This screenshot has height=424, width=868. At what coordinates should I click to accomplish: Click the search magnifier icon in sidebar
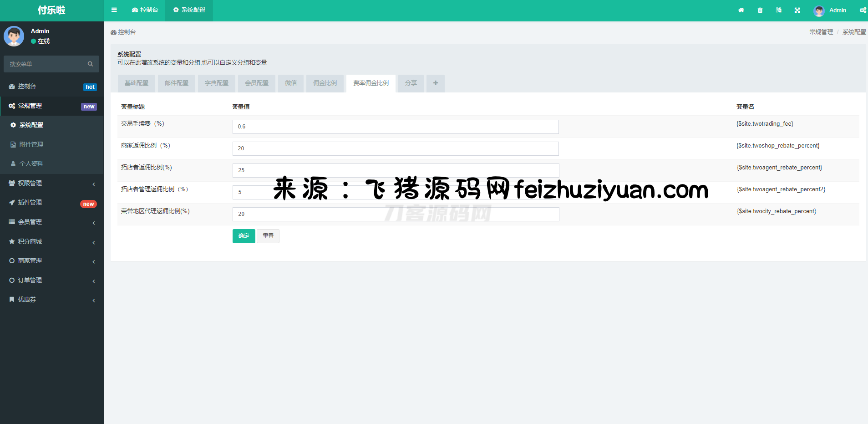(90, 64)
